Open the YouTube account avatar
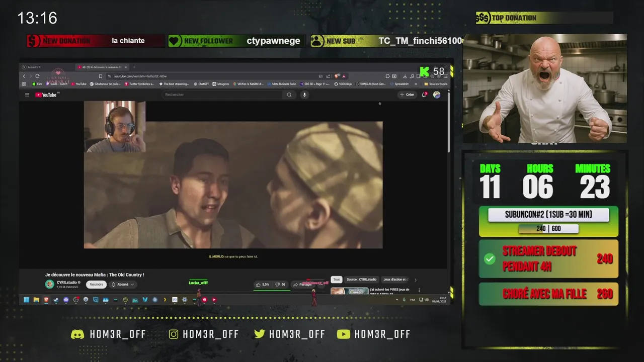 pos(437,95)
